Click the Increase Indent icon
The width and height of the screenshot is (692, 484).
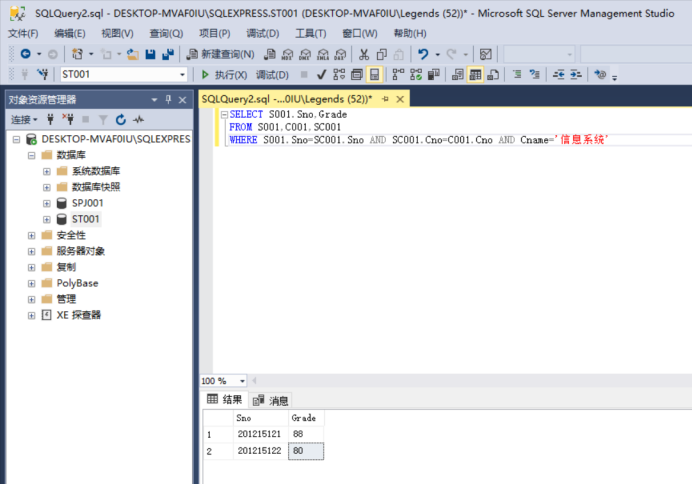(x=576, y=75)
